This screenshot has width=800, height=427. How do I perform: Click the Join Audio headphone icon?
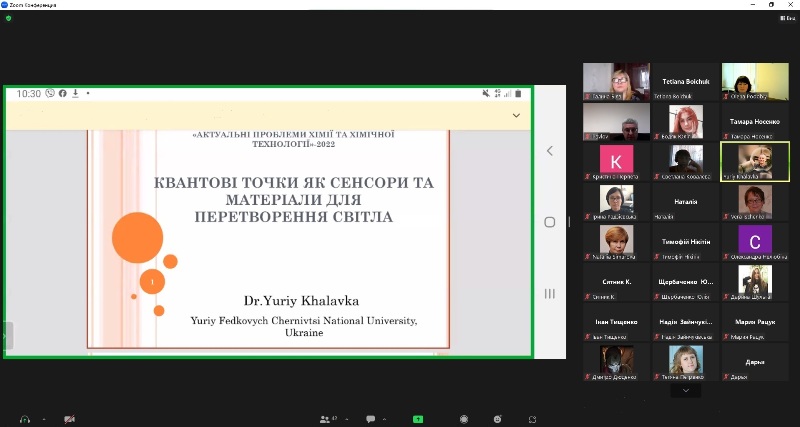pyautogui.click(x=24, y=419)
